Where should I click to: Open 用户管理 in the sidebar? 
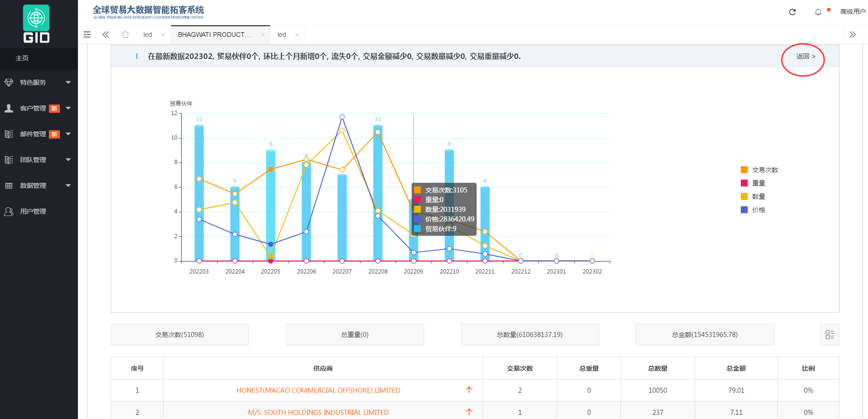point(39,211)
